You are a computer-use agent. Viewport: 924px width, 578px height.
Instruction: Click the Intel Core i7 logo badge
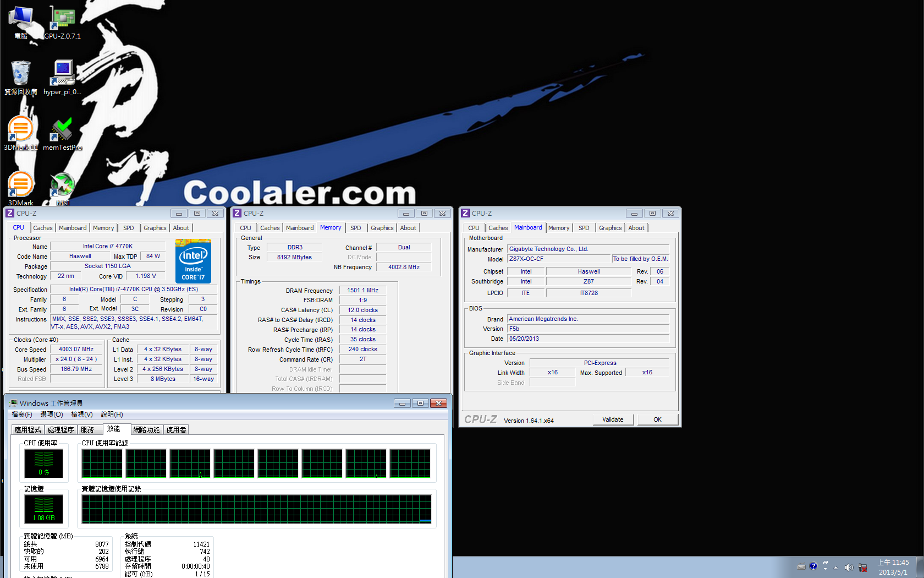tap(193, 261)
